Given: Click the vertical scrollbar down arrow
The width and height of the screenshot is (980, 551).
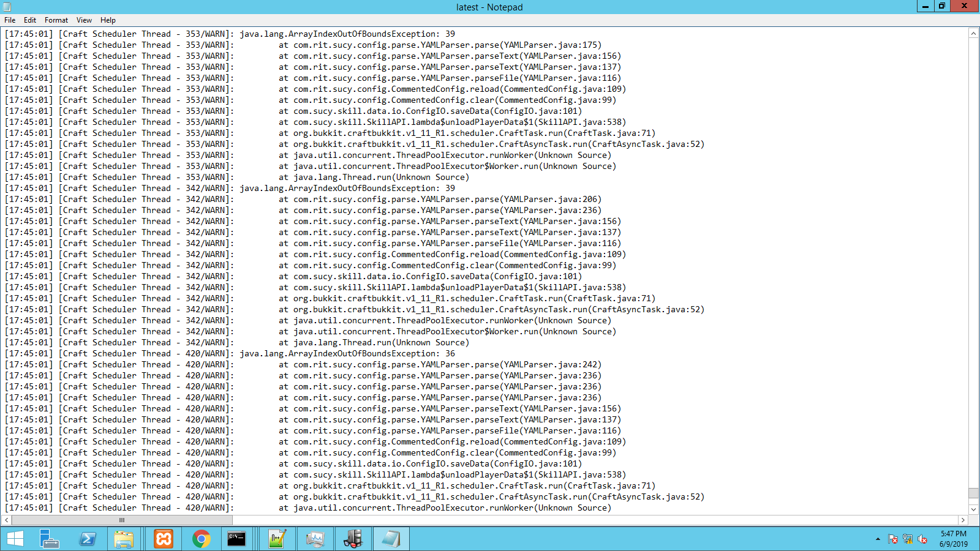Looking at the screenshot, I should click(x=973, y=509).
